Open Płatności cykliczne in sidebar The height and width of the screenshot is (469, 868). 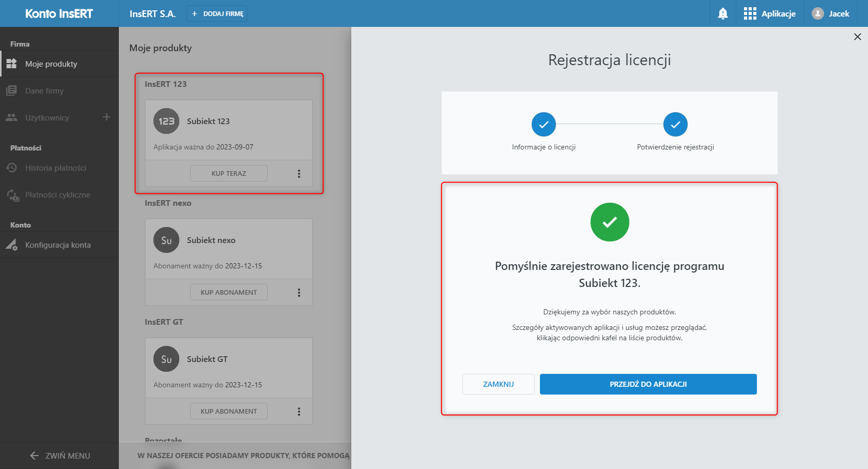pyautogui.click(x=59, y=194)
